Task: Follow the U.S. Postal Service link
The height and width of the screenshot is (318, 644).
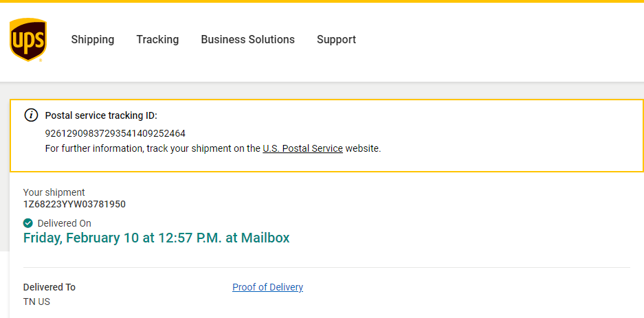Action: click(302, 148)
